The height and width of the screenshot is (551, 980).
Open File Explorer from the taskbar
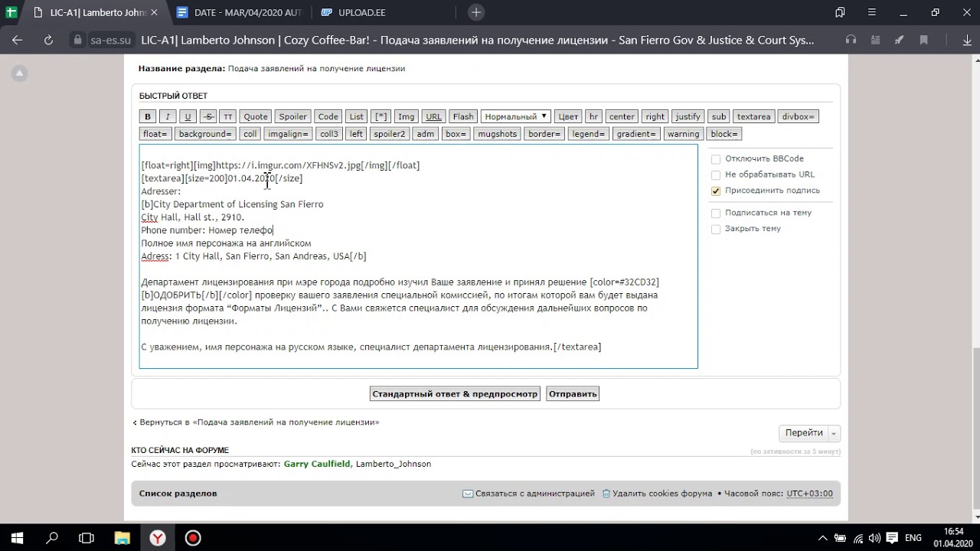click(x=122, y=538)
